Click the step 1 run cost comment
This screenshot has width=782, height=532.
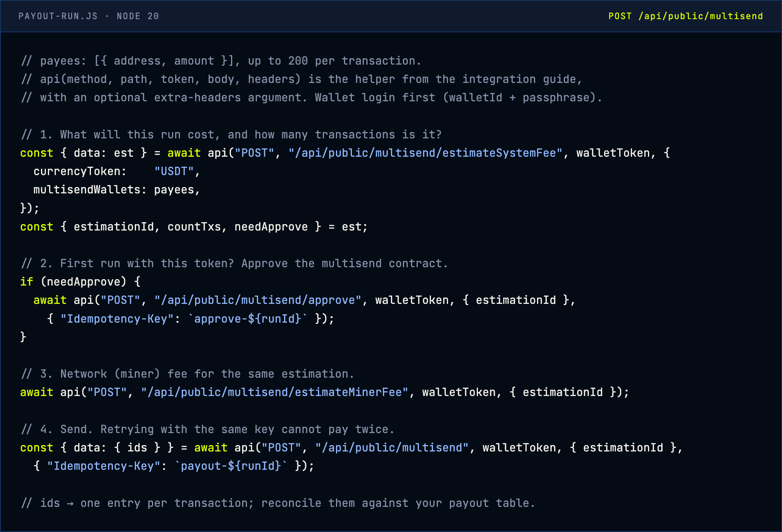click(231, 135)
